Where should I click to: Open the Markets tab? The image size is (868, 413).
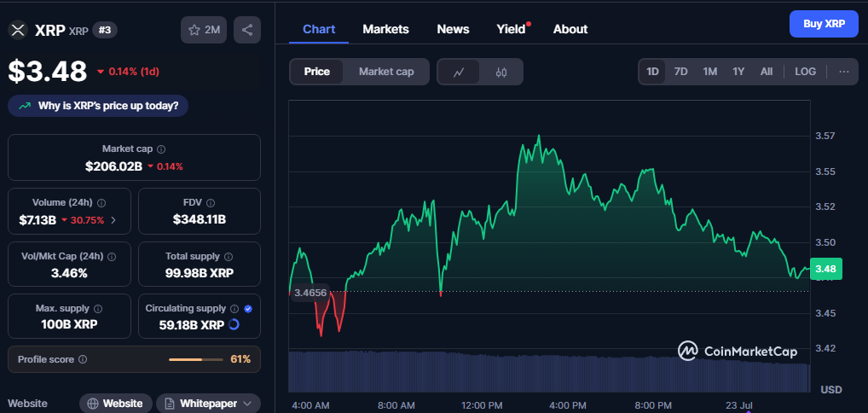tap(386, 29)
